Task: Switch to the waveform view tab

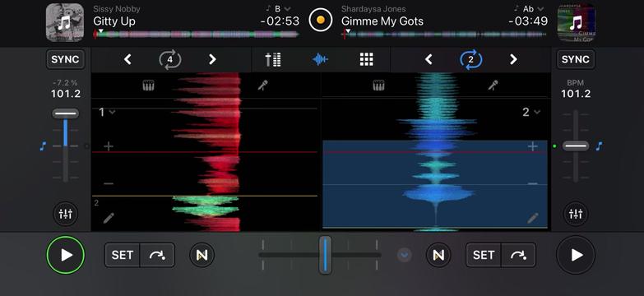Action: 320,59
